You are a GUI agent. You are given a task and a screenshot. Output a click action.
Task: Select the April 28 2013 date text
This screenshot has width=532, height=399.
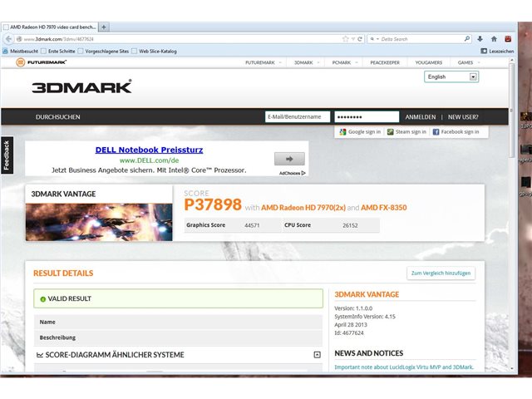click(351, 325)
